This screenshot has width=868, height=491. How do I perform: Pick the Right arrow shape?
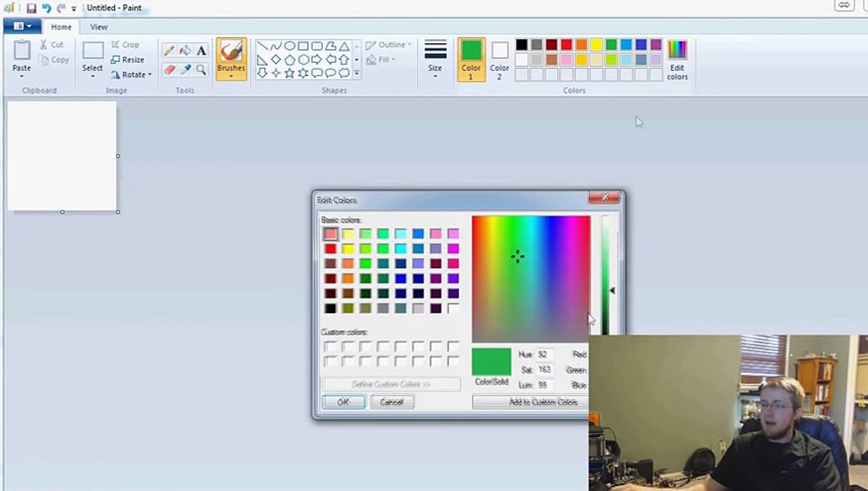[x=317, y=60]
